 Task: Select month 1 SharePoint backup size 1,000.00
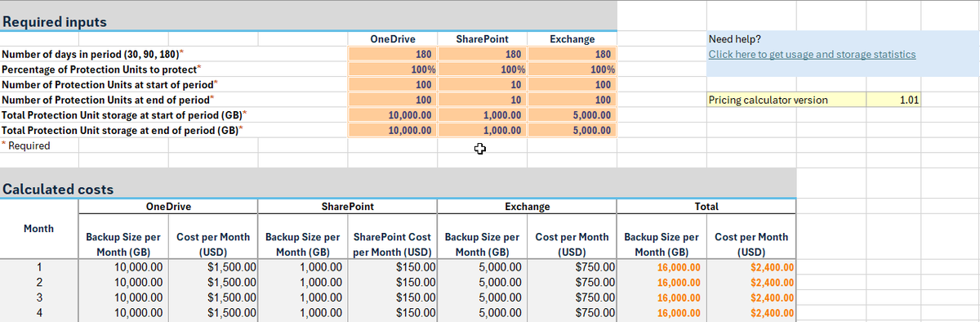(x=304, y=267)
